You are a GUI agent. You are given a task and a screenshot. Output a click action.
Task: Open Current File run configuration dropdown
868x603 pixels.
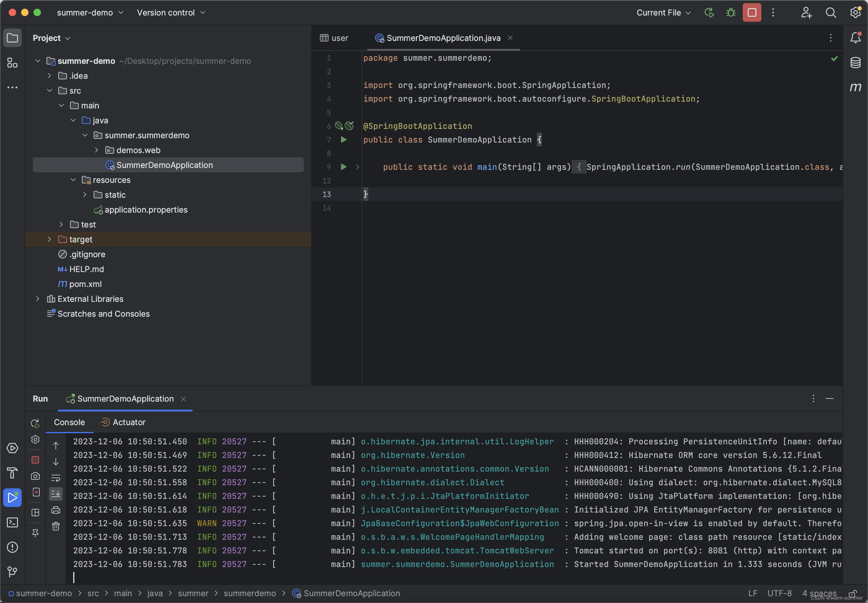(664, 12)
